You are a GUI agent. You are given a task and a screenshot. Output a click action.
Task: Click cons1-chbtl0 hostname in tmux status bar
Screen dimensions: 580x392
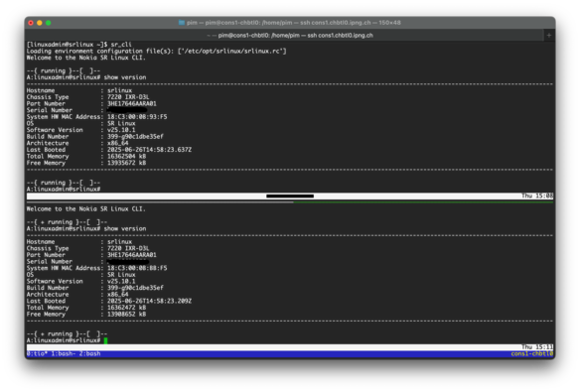(532, 353)
